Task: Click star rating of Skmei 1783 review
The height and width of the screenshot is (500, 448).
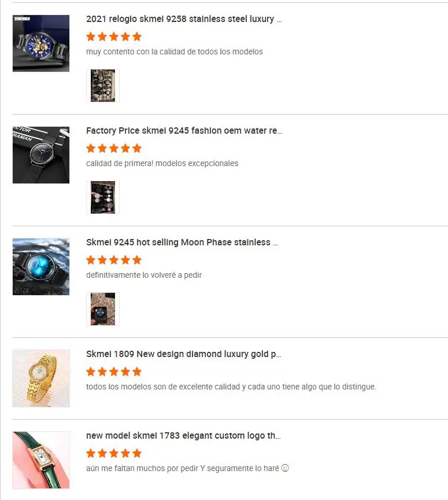Action: tap(114, 453)
